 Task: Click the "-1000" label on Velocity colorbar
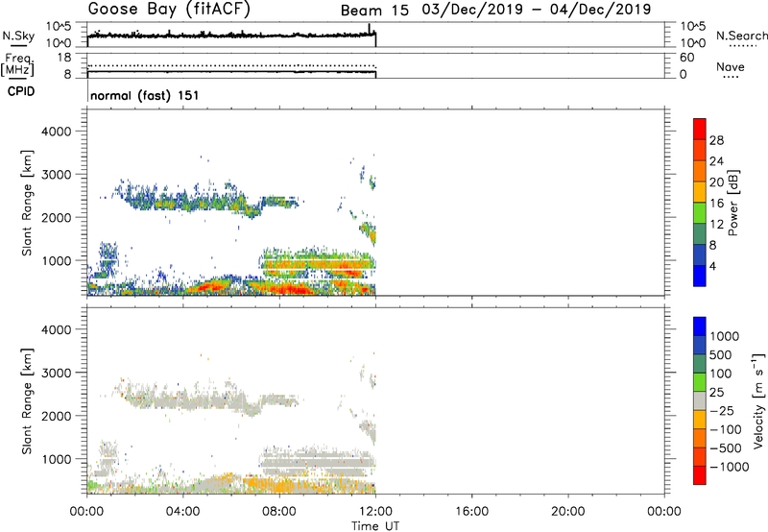(730, 467)
